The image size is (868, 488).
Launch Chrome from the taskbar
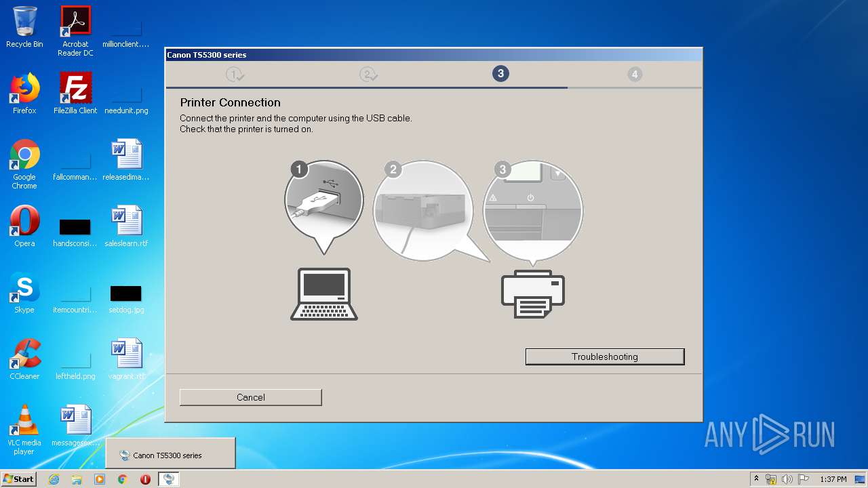pos(123,479)
